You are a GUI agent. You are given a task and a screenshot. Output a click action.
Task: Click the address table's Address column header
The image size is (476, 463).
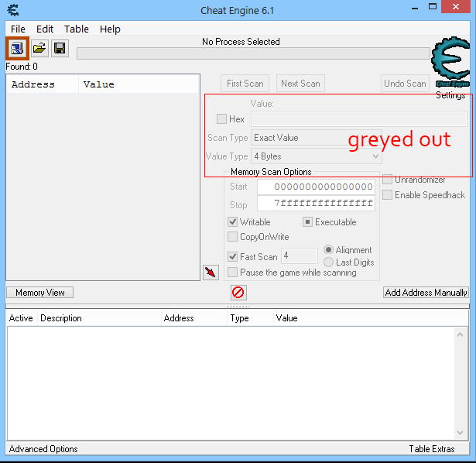coord(194,318)
